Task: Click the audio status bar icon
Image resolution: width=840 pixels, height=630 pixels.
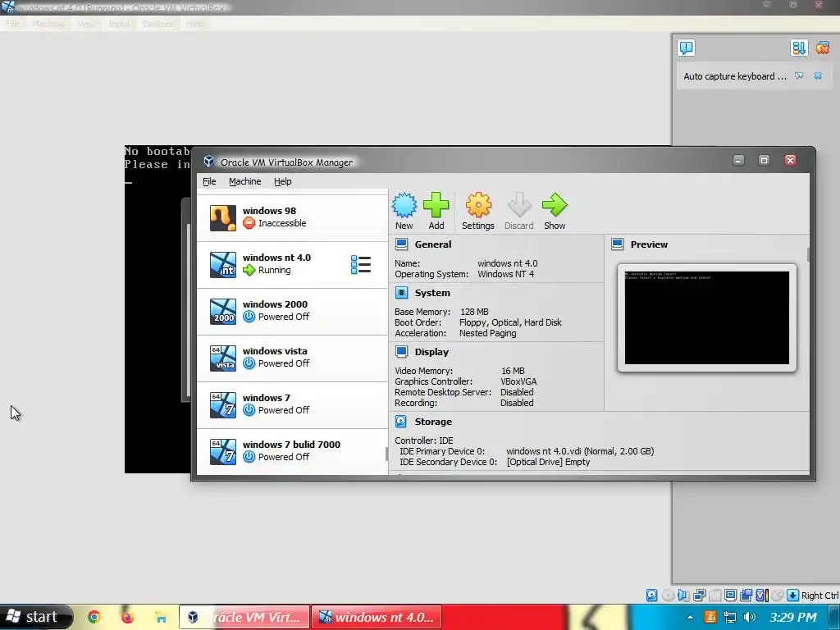Action: pos(683,596)
